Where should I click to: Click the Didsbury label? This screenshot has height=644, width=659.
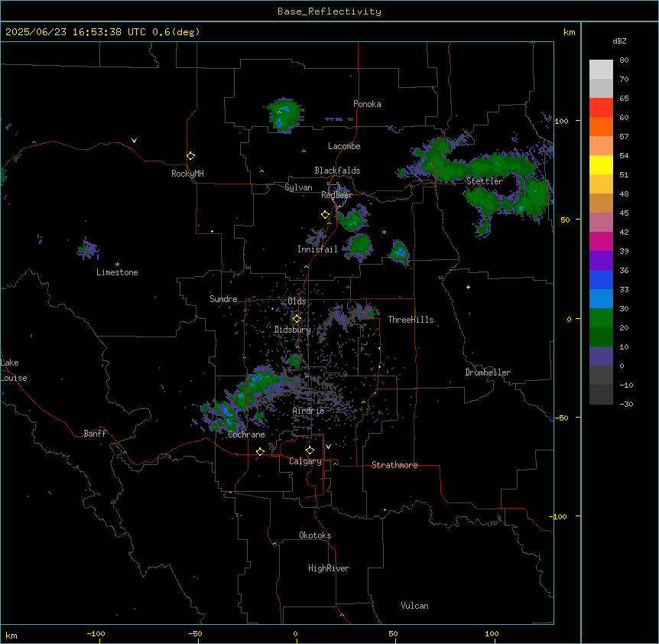tap(292, 330)
